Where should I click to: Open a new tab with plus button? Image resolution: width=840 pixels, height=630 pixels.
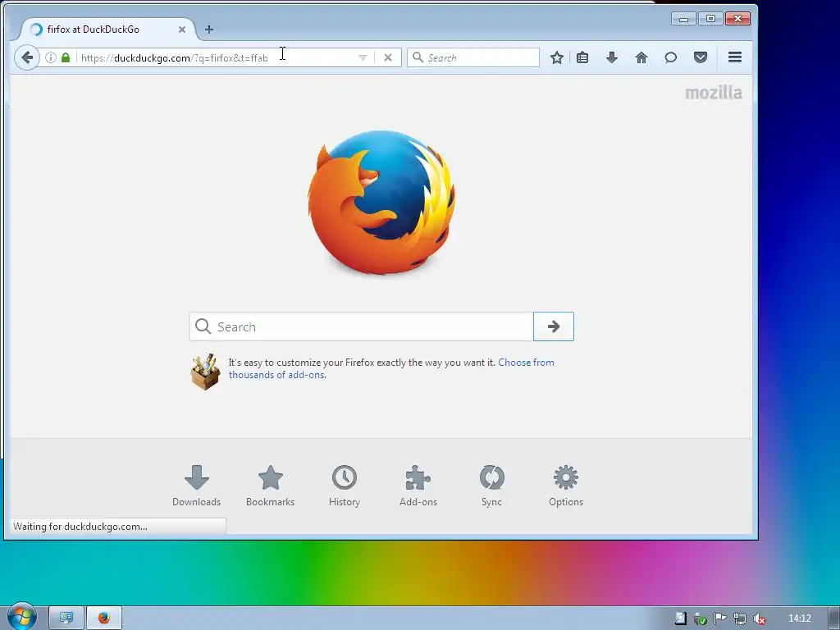click(x=209, y=30)
